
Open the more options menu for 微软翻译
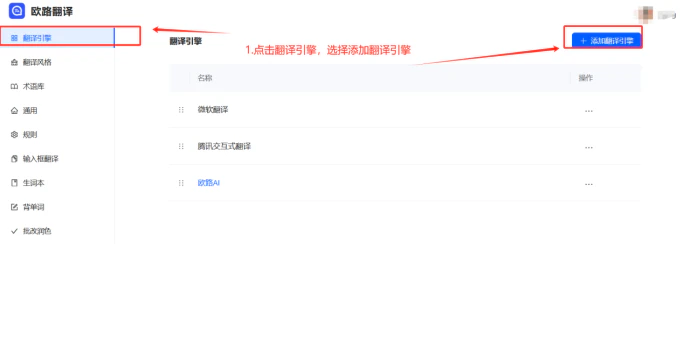click(x=588, y=111)
